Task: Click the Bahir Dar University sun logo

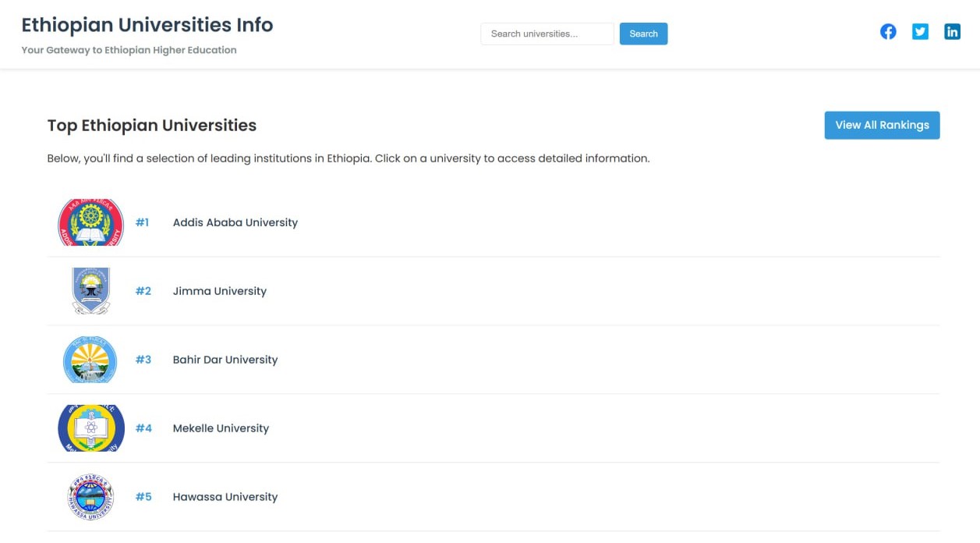Action: point(90,360)
